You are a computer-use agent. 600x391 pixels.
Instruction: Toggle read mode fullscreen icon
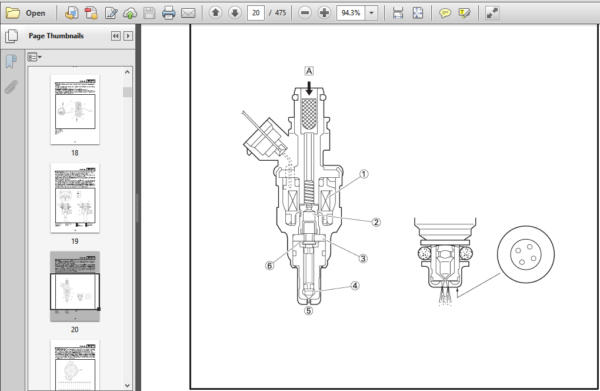492,13
